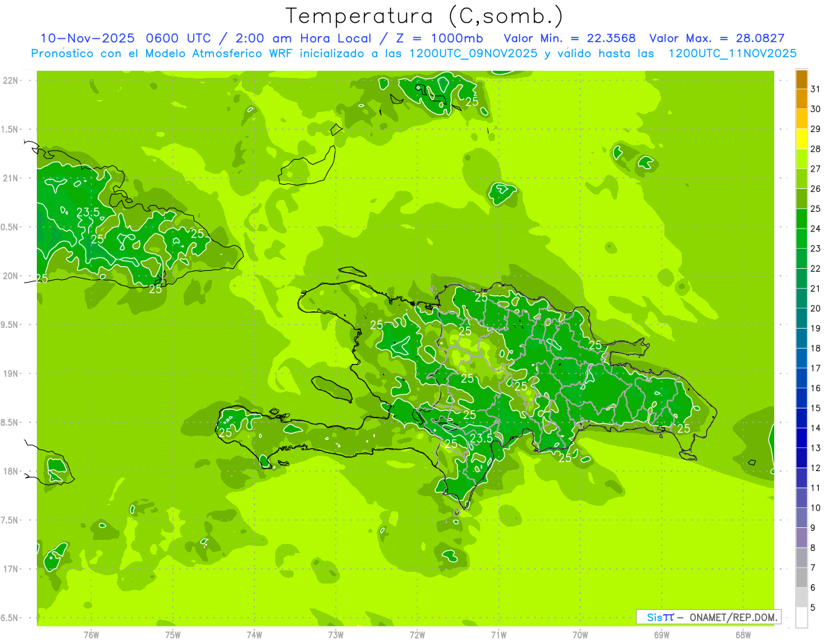
Task: Click the 68W longitude axis label
Action: tap(742, 634)
